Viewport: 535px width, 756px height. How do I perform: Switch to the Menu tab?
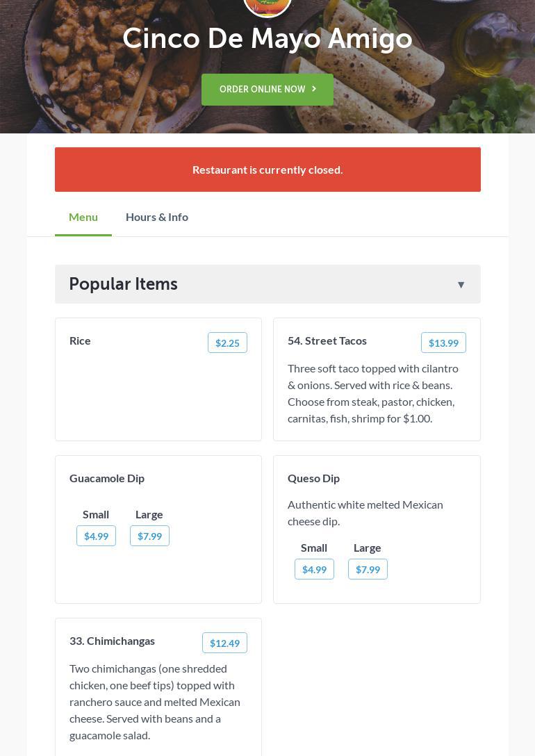(x=83, y=217)
